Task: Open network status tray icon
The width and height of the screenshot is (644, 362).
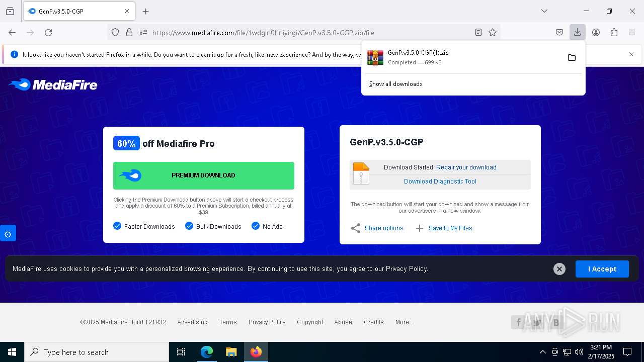Action: 567,352
